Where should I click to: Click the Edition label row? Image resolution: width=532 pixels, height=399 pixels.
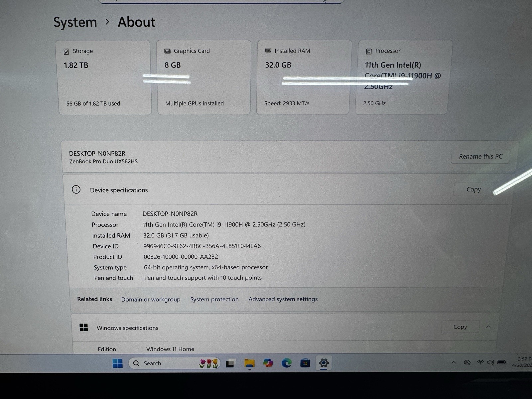pyautogui.click(x=107, y=349)
